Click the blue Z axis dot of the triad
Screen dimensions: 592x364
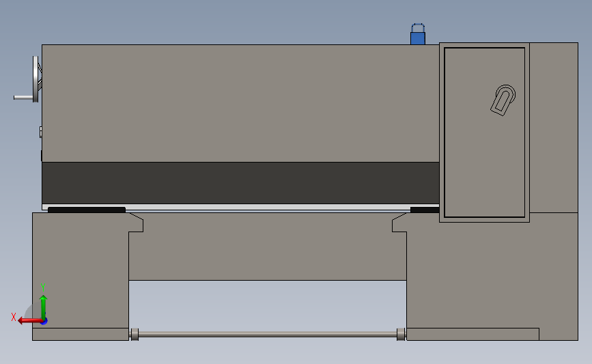(44, 322)
